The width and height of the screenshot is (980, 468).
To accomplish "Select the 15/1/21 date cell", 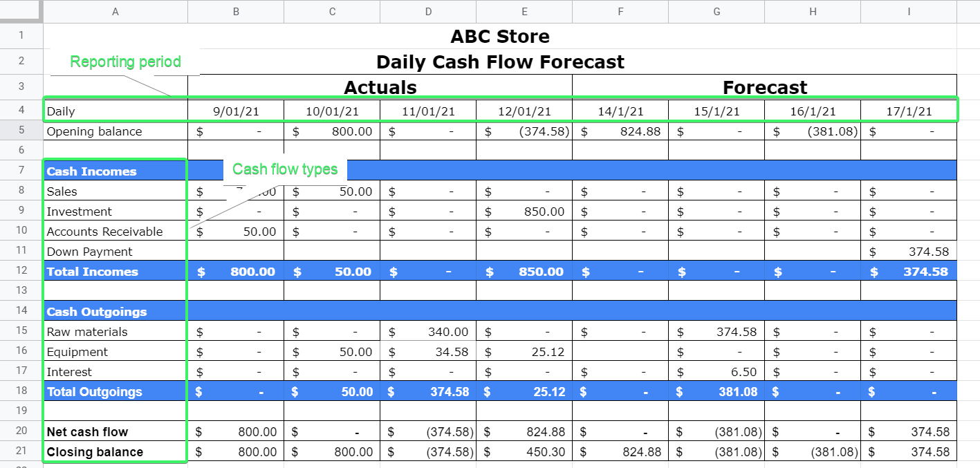I will point(716,111).
